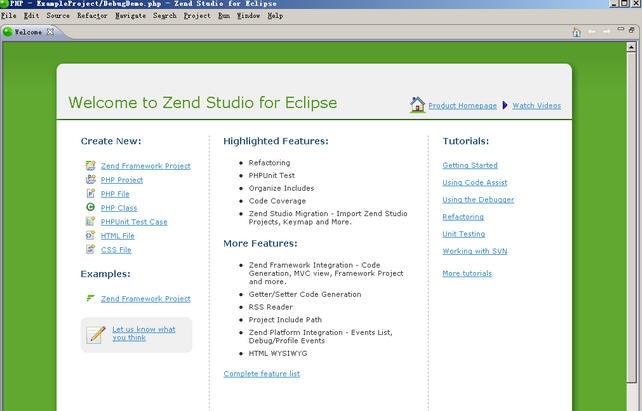Click the "RSS Reader" feature text
The height and width of the screenshot is (411, 642).
pos(271,307)
